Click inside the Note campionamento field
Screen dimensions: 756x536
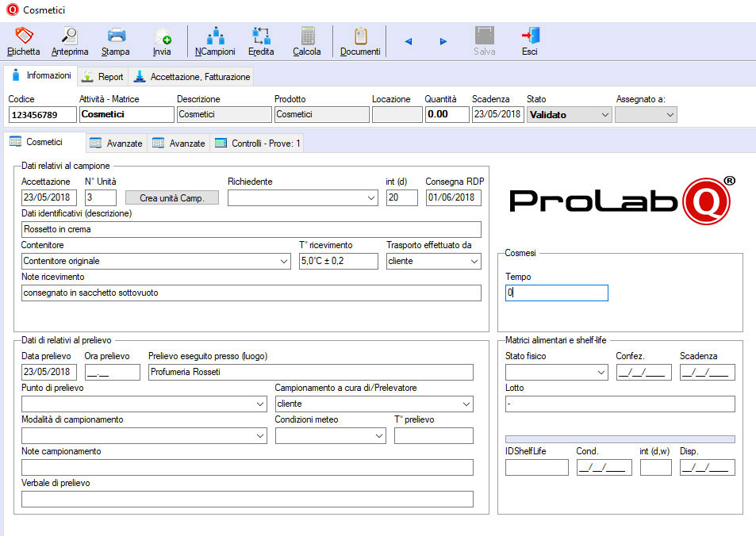pos(251,467)
